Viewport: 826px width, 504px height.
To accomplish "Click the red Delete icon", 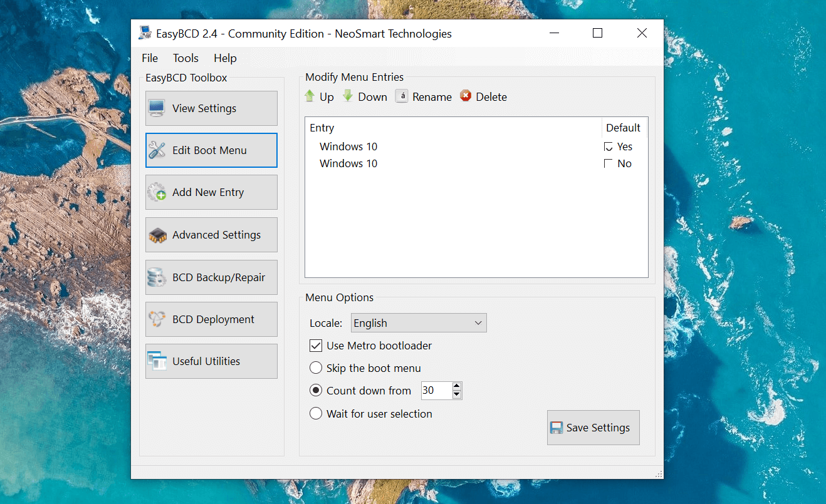I will point(466,96).
